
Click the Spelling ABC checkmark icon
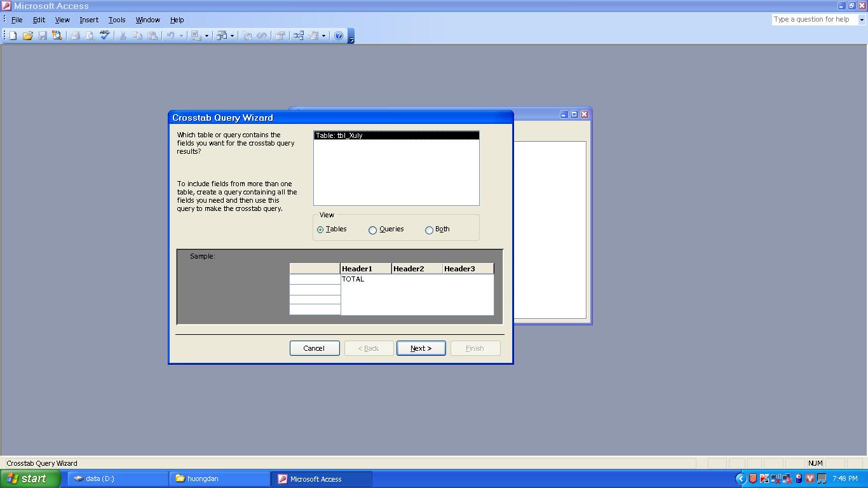click(x=104, y=36)
